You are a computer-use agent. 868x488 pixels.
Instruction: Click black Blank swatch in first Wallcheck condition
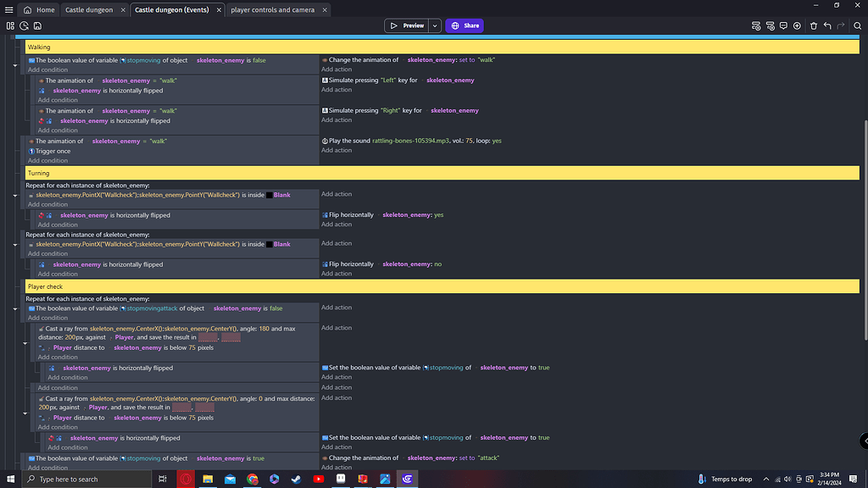(x=269, y=196)
